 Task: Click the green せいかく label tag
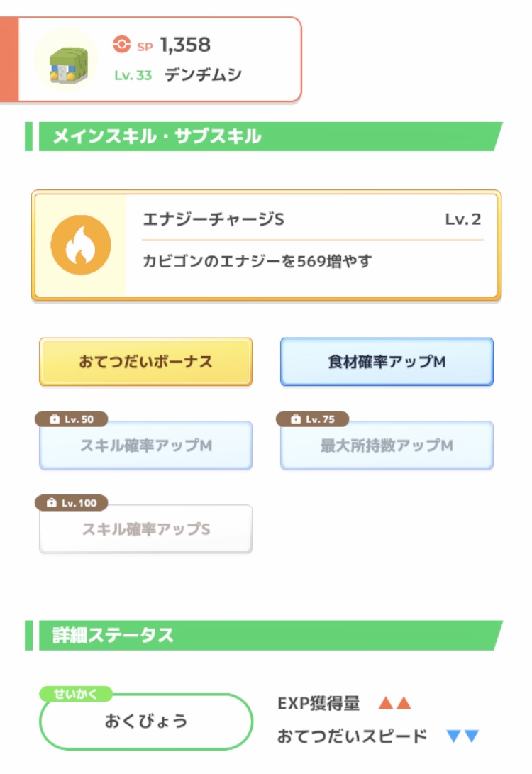point(74,694)
